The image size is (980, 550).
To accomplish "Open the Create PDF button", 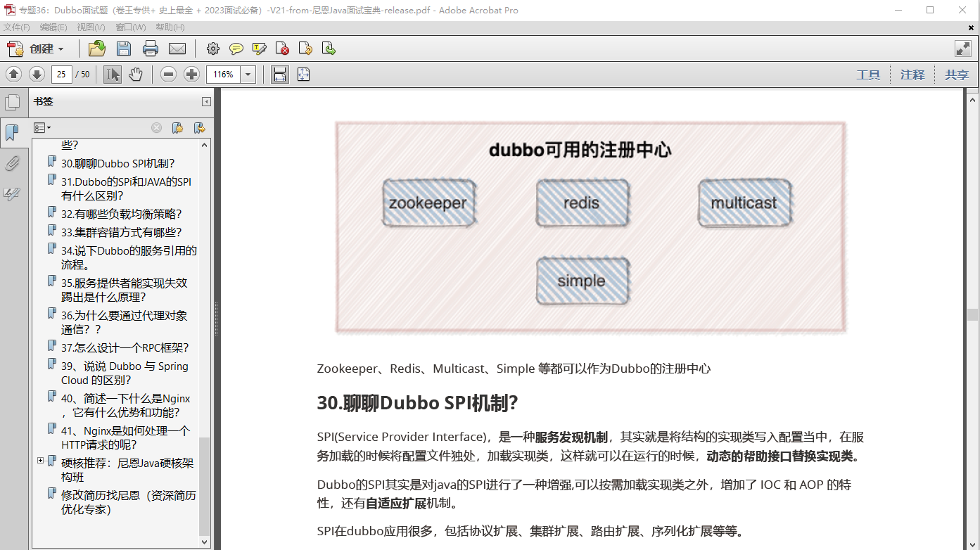I will 35,49.
